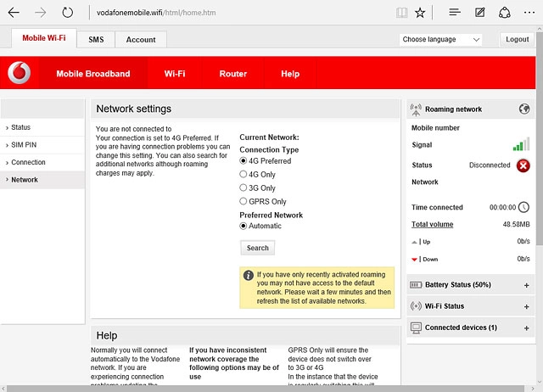Click the browser refresh icon

coord(67,14)
